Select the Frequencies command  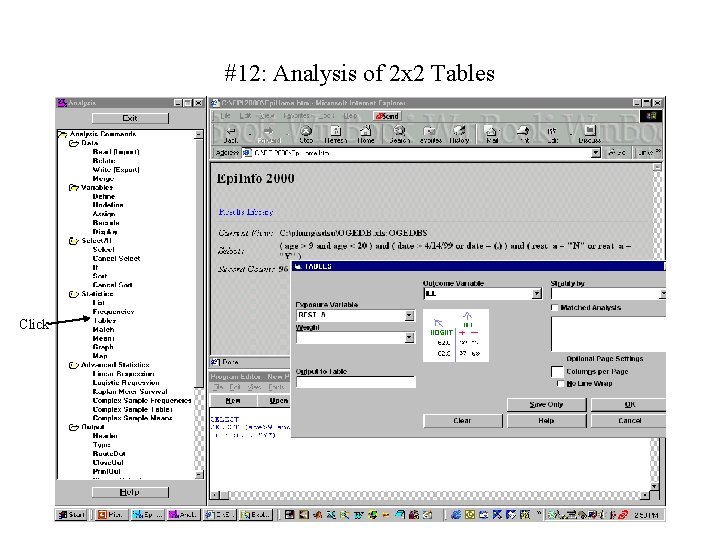coord(113,312)
